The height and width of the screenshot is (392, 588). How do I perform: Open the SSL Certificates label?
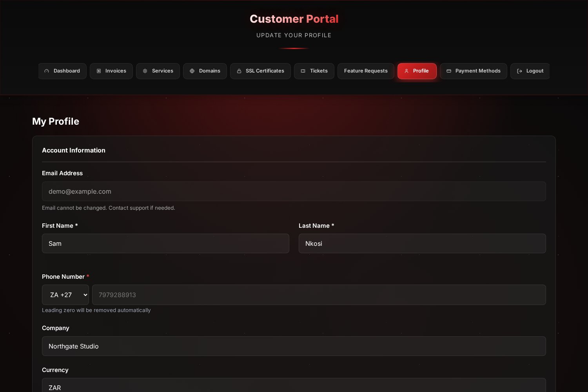[x=265, y=71]
